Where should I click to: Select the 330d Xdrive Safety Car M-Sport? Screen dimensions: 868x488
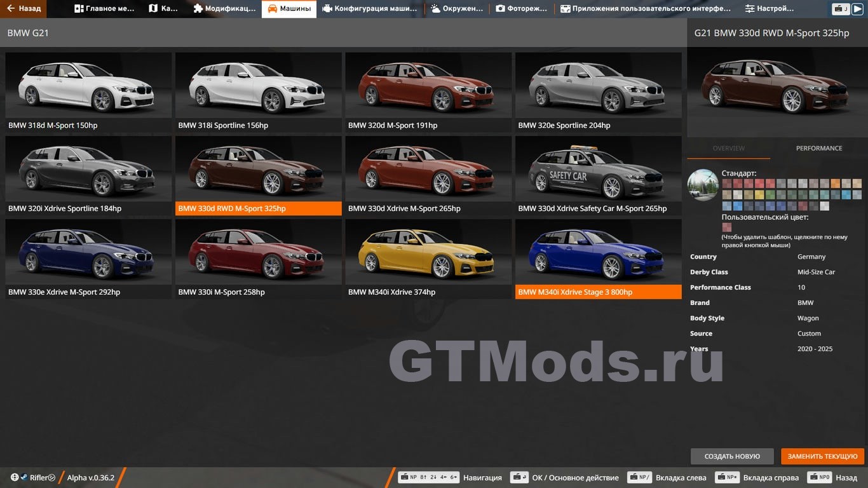point(599,176)
